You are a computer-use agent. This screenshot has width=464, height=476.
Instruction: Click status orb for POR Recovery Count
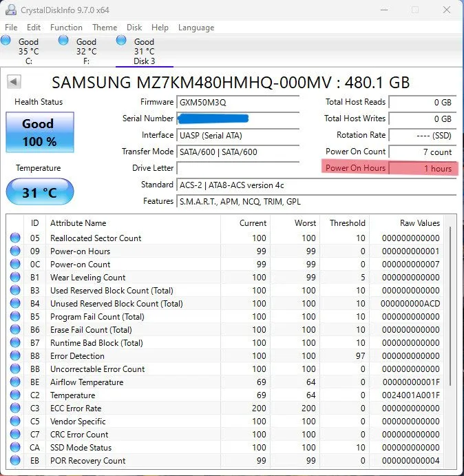pyautogui.click(x=15, y=460)
